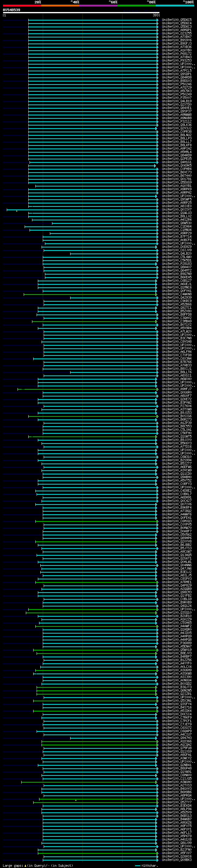Select hit UniRef100_Q84RD8

(177, 78)
